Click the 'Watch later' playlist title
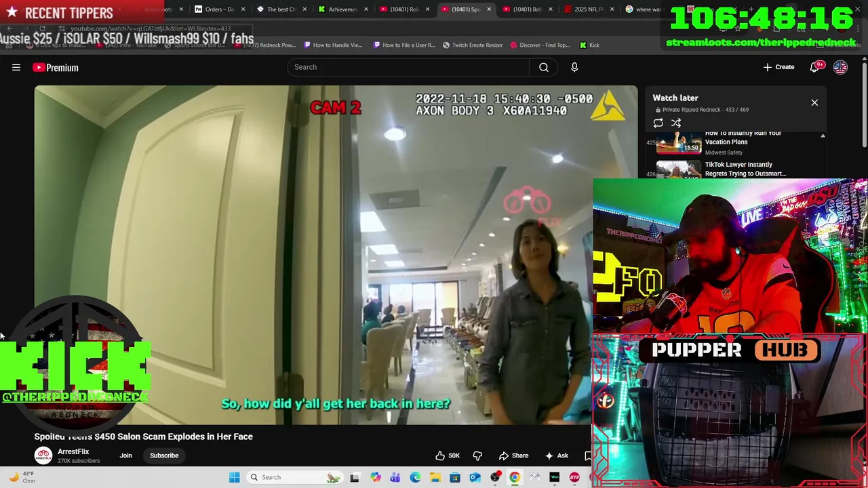The height and width of the screenshot is (488, 868). pyautogui.click(x=675, y=98)
